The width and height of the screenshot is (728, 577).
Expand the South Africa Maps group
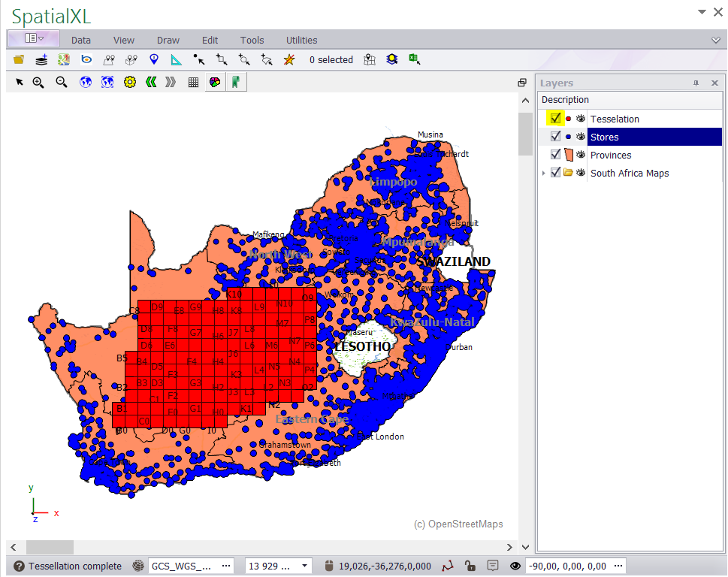[544, 173]
